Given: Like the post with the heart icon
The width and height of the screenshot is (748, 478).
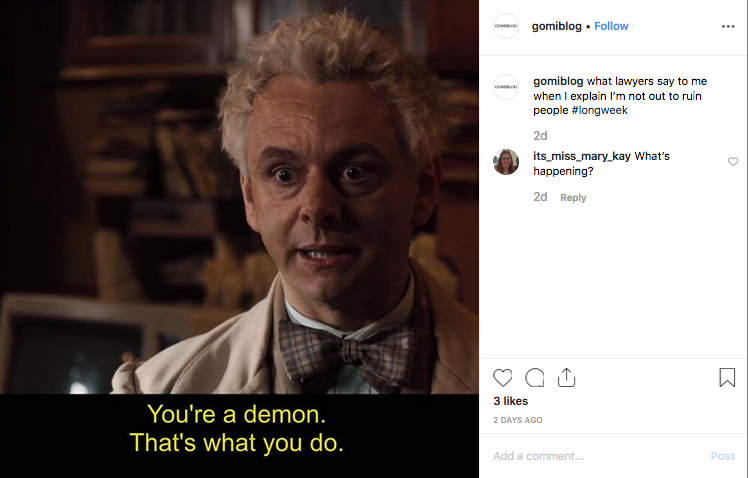Looking at the screenshot, I should 502,378.
